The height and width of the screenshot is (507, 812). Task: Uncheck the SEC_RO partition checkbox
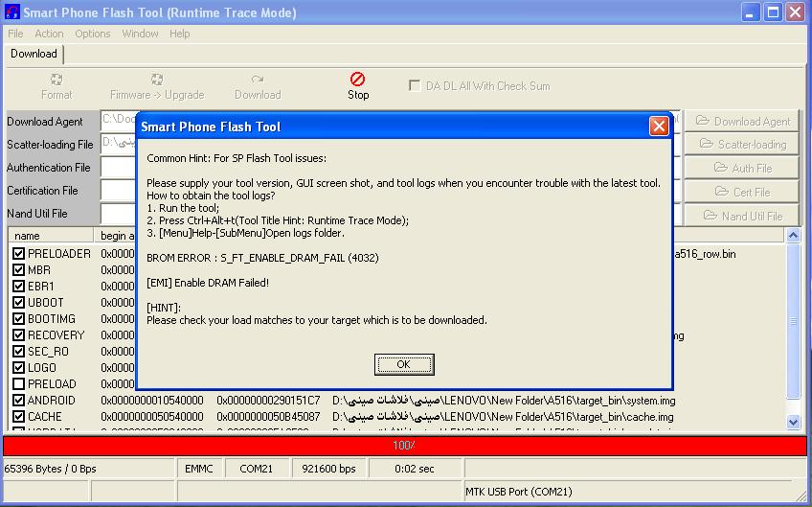tap(18, 352)
